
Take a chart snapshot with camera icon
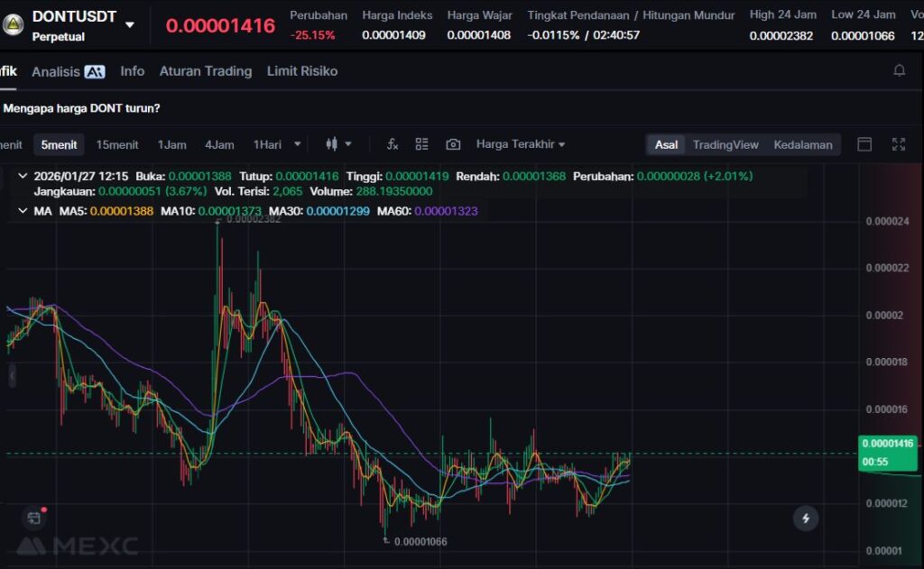tap(453, 144)
